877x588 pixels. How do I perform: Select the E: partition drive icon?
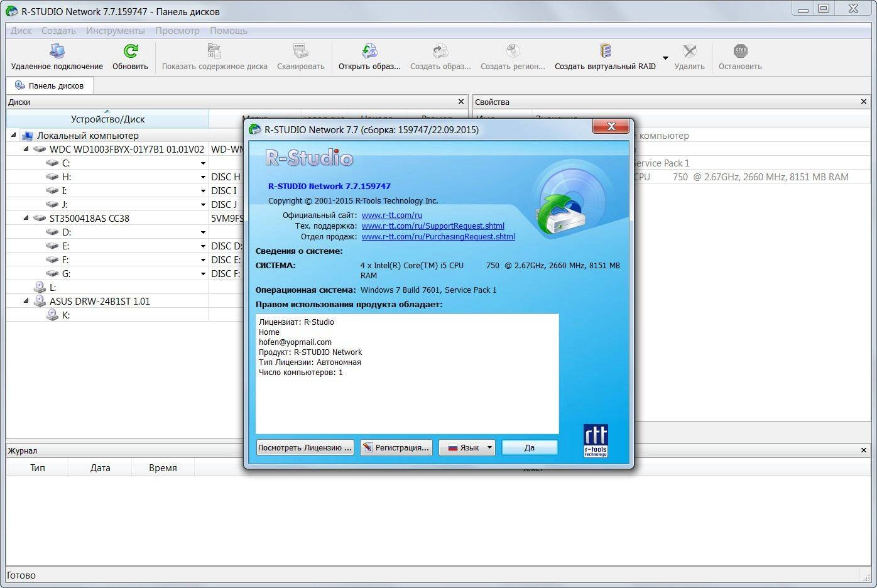(x=52, y=246)
